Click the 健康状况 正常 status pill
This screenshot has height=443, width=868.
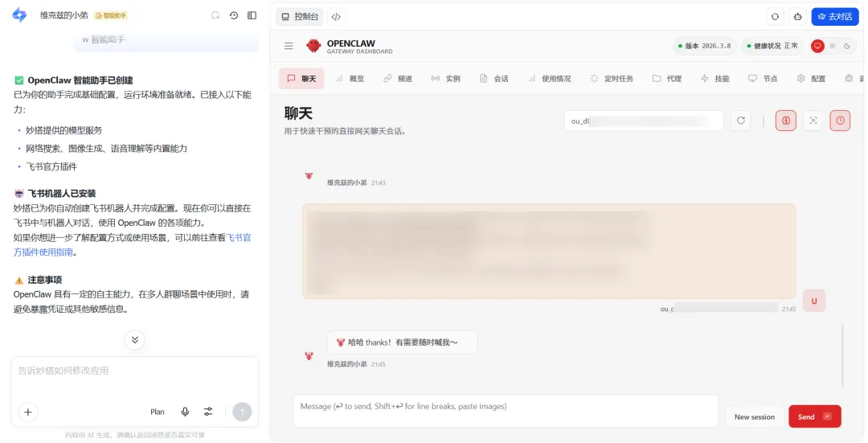pos(773,46)
